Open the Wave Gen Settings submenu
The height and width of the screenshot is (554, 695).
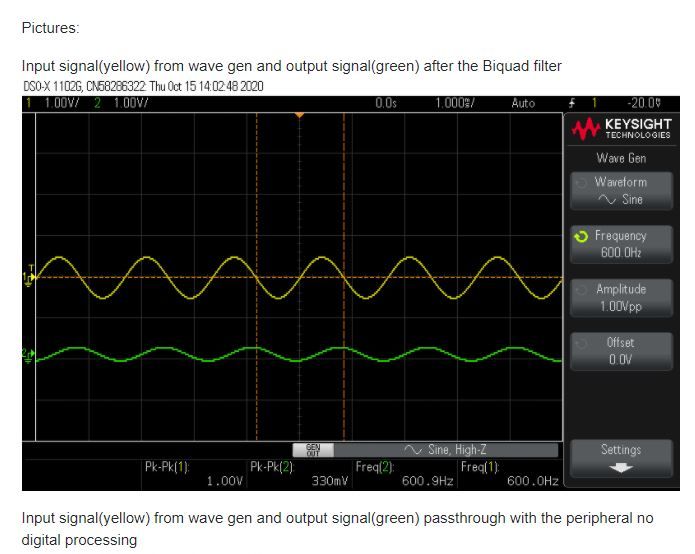coord(621,458)
